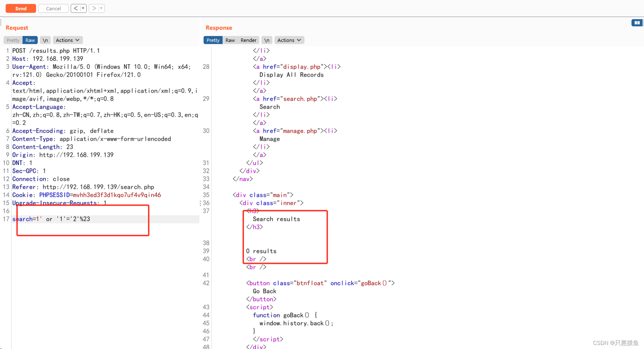Click the Sec-GPC: 1 header line
The width and height of the screenshot is (644, 349).
tap(29, 171)
